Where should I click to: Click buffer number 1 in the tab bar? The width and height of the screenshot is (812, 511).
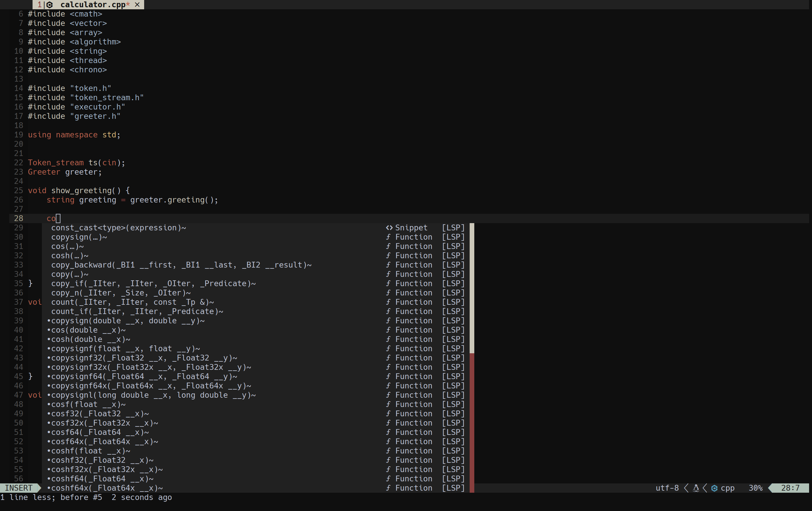40,4
